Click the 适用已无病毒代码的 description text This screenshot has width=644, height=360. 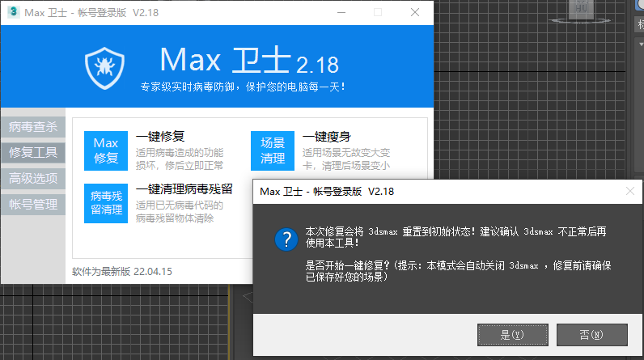pos(180,212)
